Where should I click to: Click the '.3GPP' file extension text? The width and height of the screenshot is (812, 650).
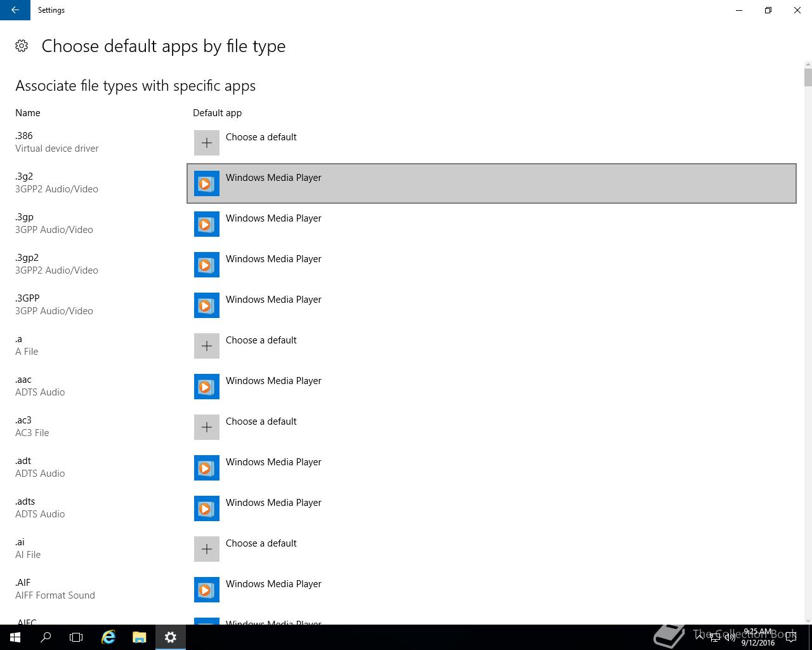pyautogui.click(x=27, y=298)
